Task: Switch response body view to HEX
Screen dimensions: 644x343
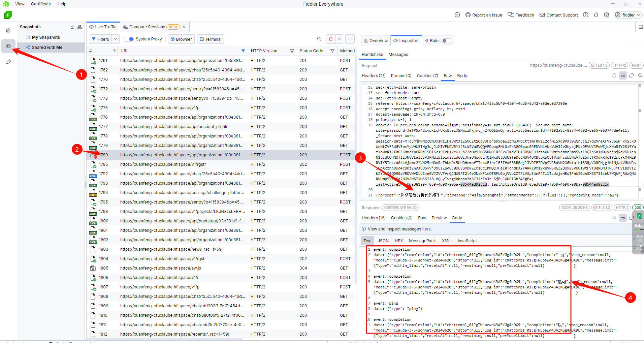Action: 399,241
